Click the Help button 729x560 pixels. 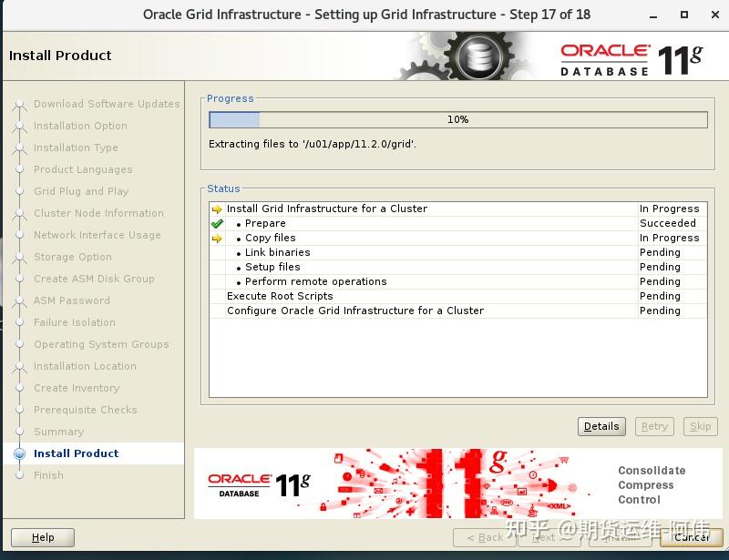[42, 537]
